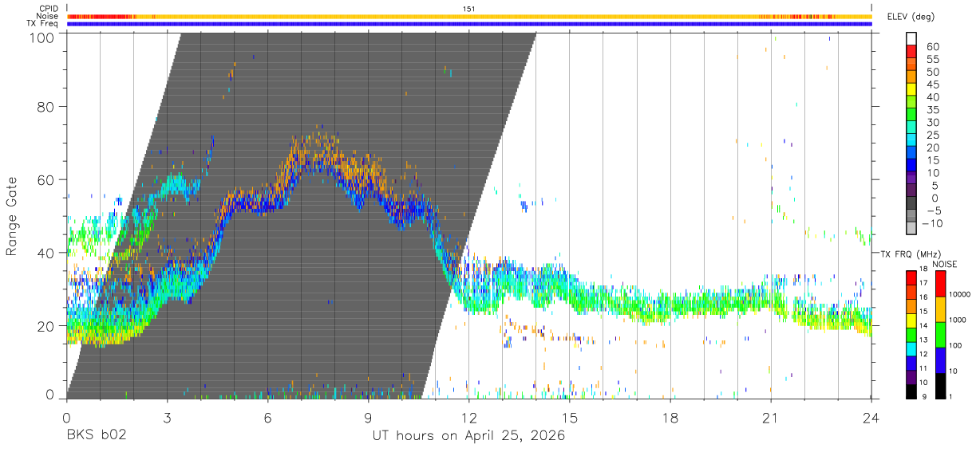Image resolution: width=980 pixels, height=452 pixels.
Task: Click the TX Freq row label
Action: pyautogui.click(x=42, y=23)
